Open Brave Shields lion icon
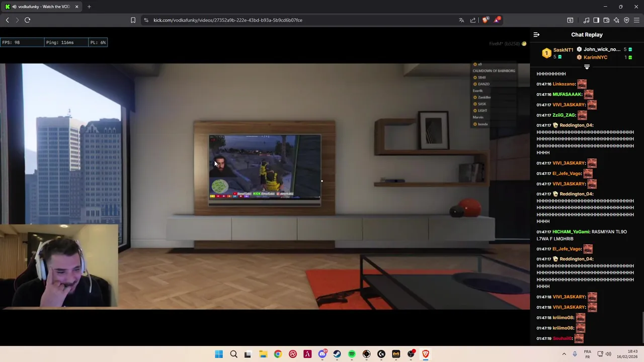 (485, 20)
